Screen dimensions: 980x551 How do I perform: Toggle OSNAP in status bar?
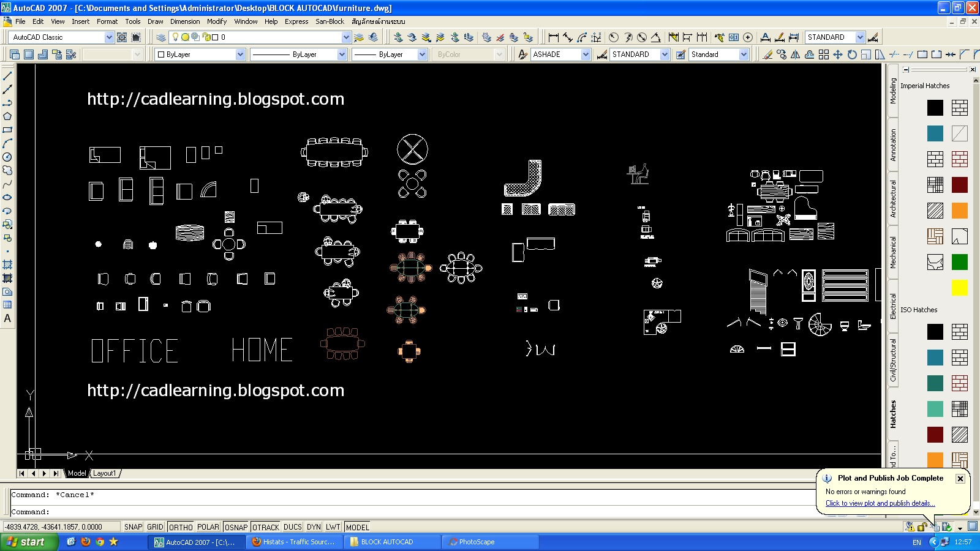click(236, 527)
